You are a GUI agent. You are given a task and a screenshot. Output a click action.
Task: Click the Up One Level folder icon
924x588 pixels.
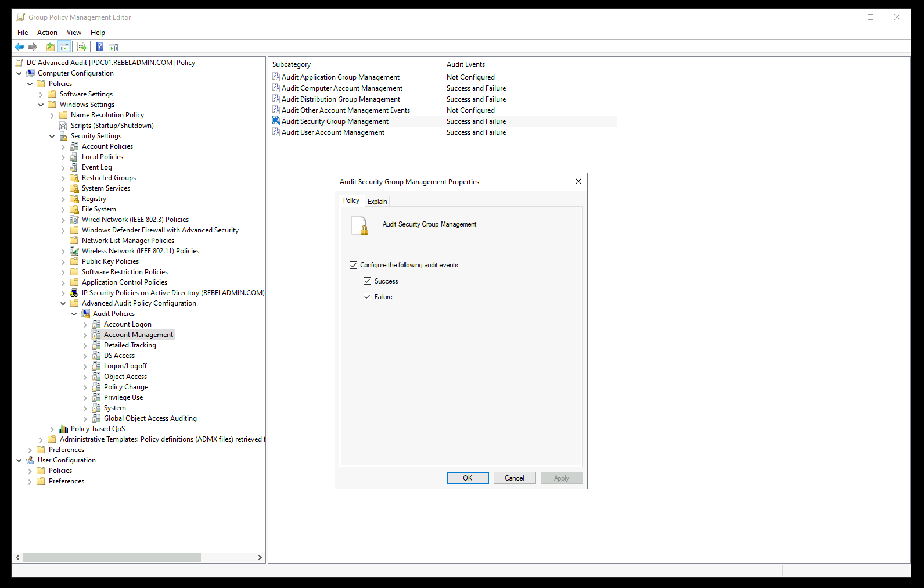tap(51, 47)
